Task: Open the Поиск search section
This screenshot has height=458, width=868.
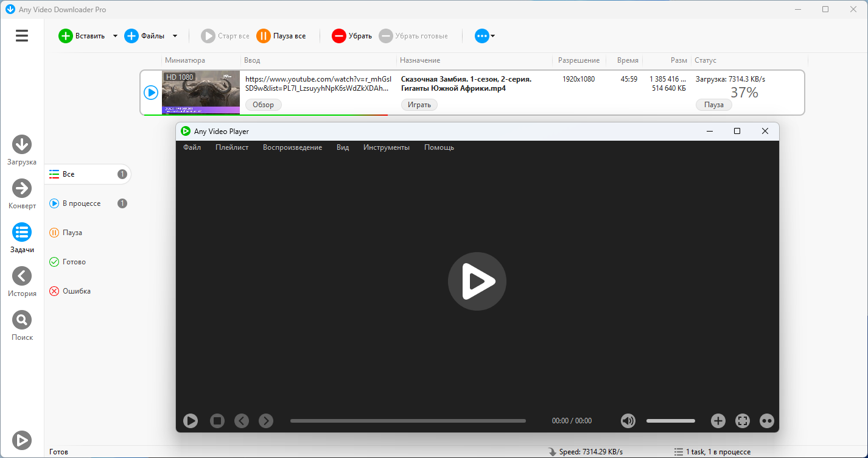Action: pos(22,320)
